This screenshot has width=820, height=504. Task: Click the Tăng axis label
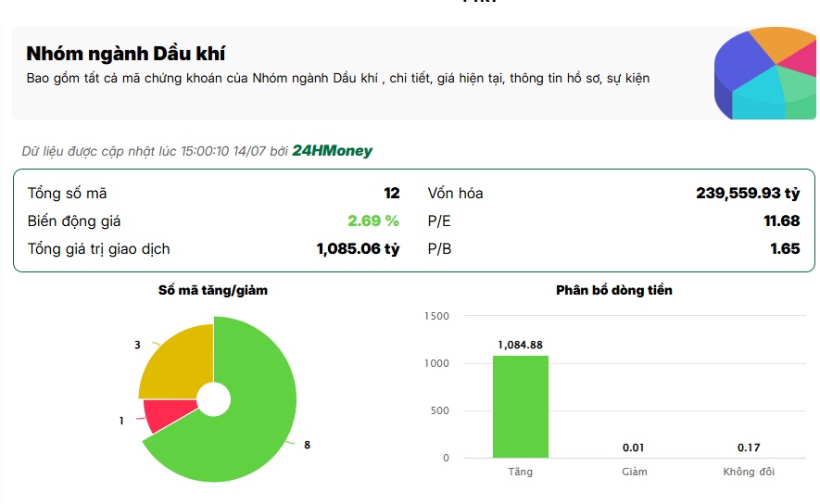click(x=521, y=472)
